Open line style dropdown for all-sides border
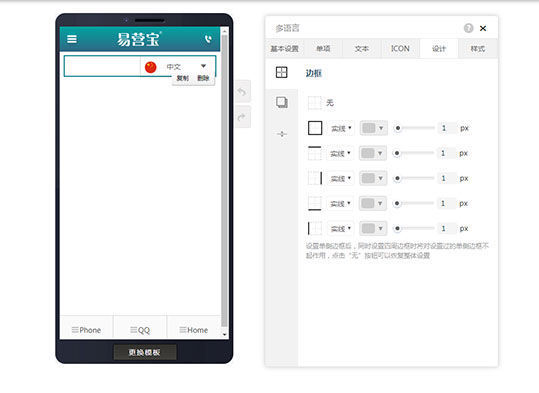The image size is (539, 393). 341,128
